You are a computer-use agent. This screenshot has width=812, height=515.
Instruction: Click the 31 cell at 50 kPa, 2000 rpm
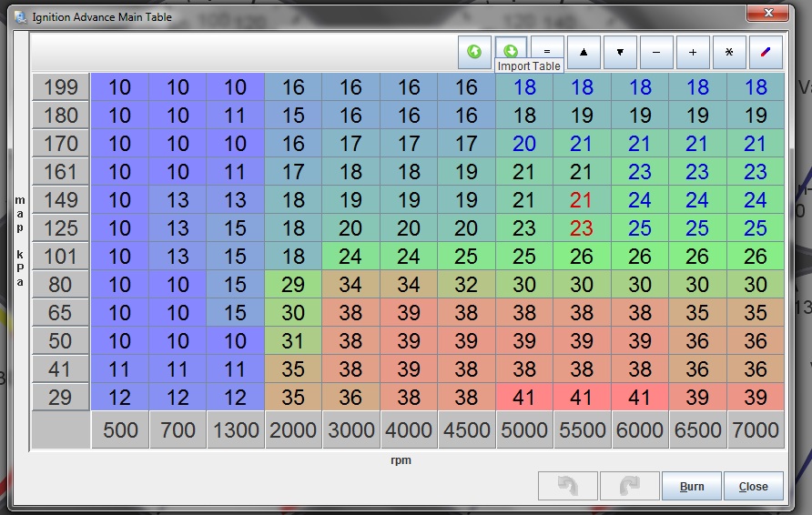click(x=293, y=340)
